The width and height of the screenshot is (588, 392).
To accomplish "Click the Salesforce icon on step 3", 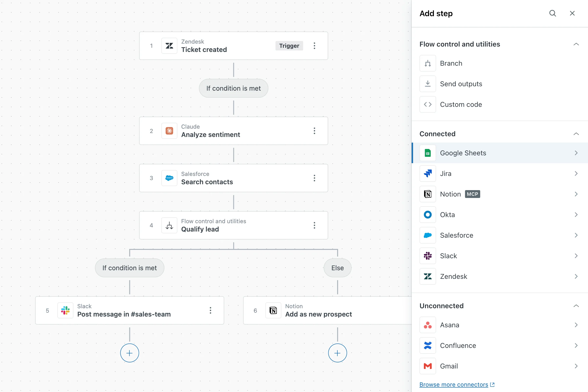I will pos(169,178).
